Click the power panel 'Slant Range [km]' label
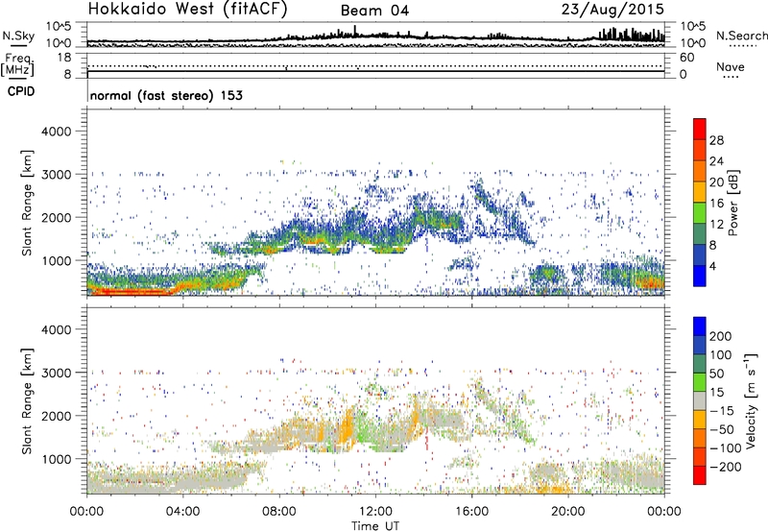The width and height of the screenshot is (768, 532). [x=27, y=203]
